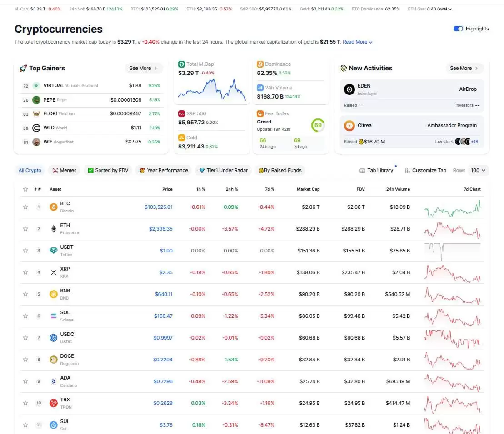The width and height of the screenshot is (504, 434).
Task: Click the Customize Tab button
Action: (x=425, y=170)
